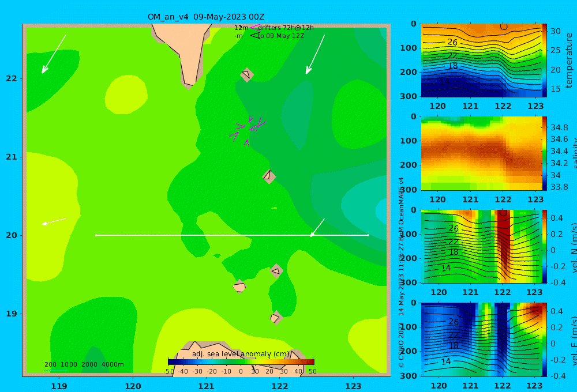Click the '200 1000 2000 4000m' depth legend
The image size is (577, 392).
pyautogui.click(x=84, y=364)
